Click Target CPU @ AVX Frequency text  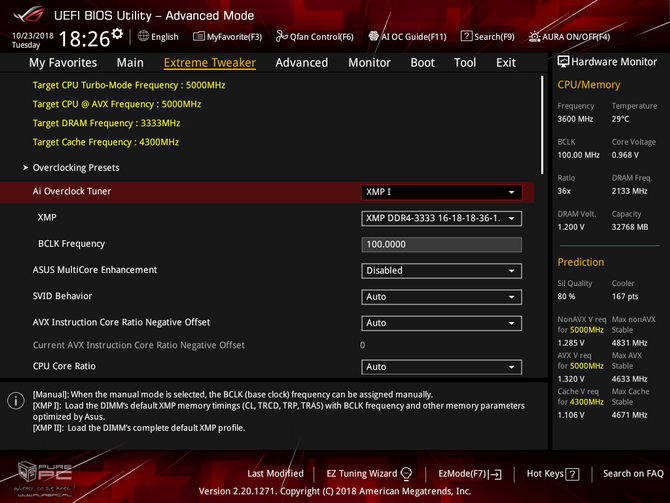[117, 104]
